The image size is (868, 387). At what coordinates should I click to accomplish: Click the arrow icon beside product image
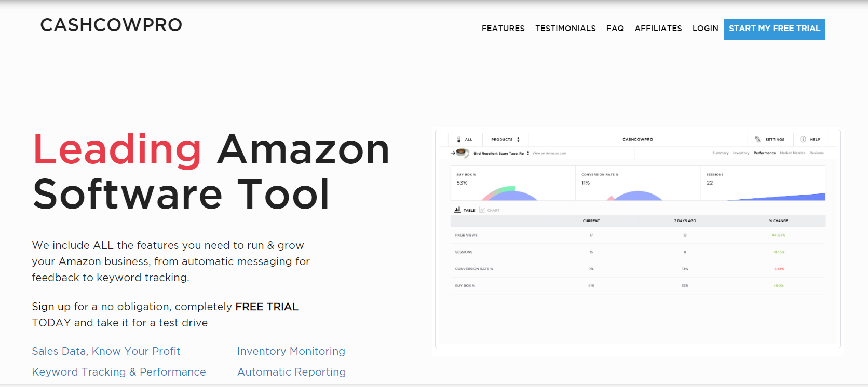point(453,153)
